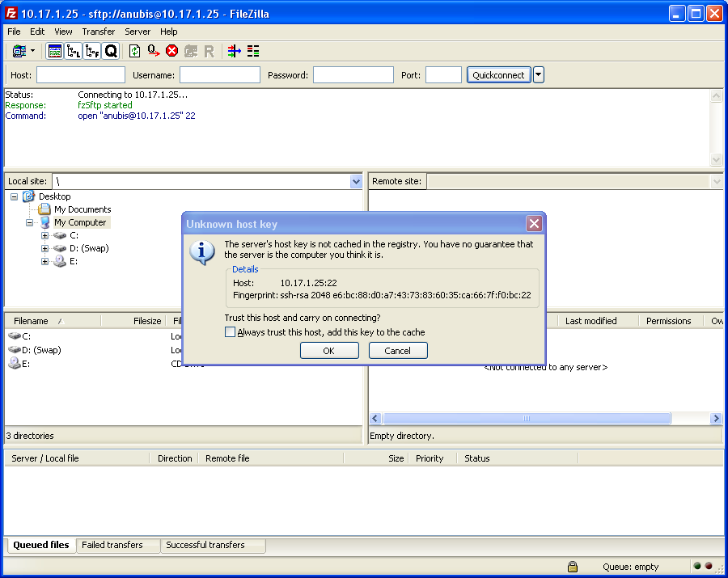Select My Computer in the local tree
This screenshot has width=728, height=578.
coord(80,222)
